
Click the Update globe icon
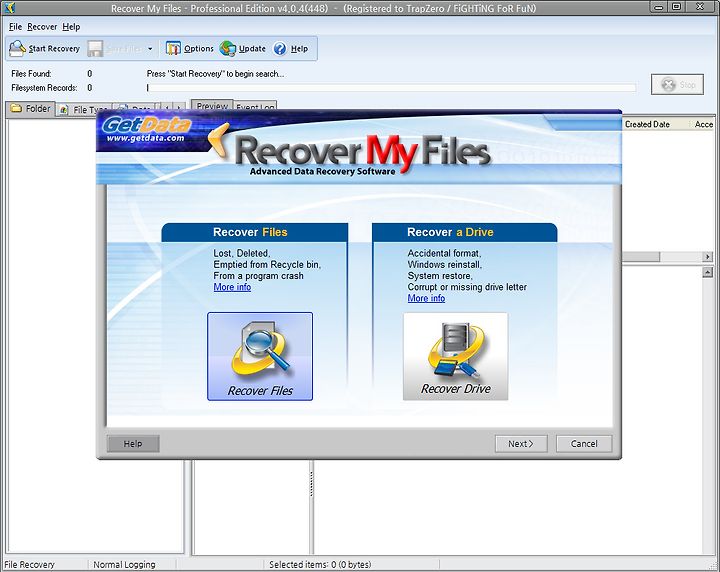[227, 48]
